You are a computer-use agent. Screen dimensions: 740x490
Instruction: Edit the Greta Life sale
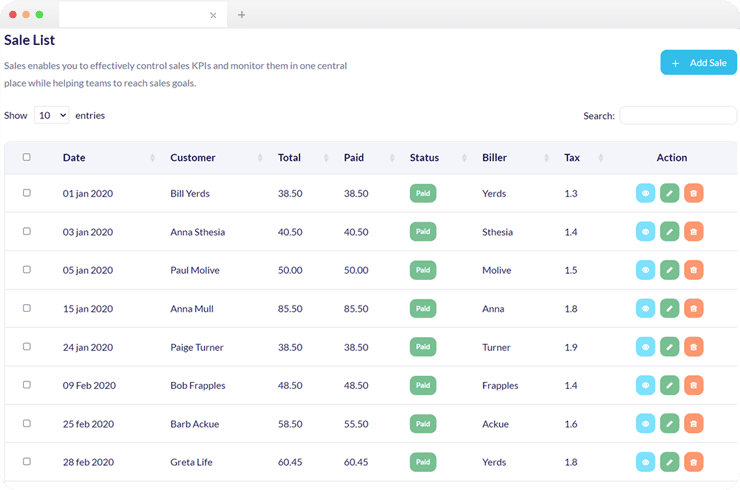669,462
